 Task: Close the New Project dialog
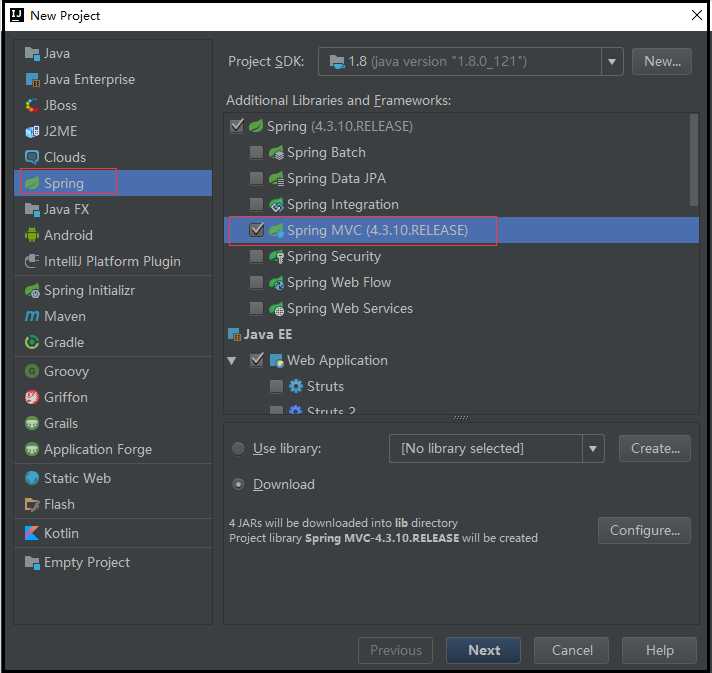tap(697, 15)
